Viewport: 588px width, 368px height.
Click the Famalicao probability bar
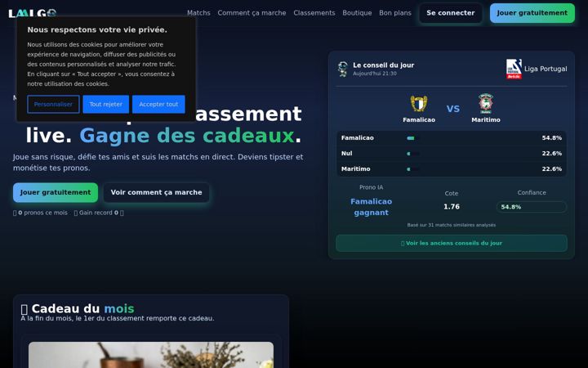pyautogui.click(x=413, y=138)
